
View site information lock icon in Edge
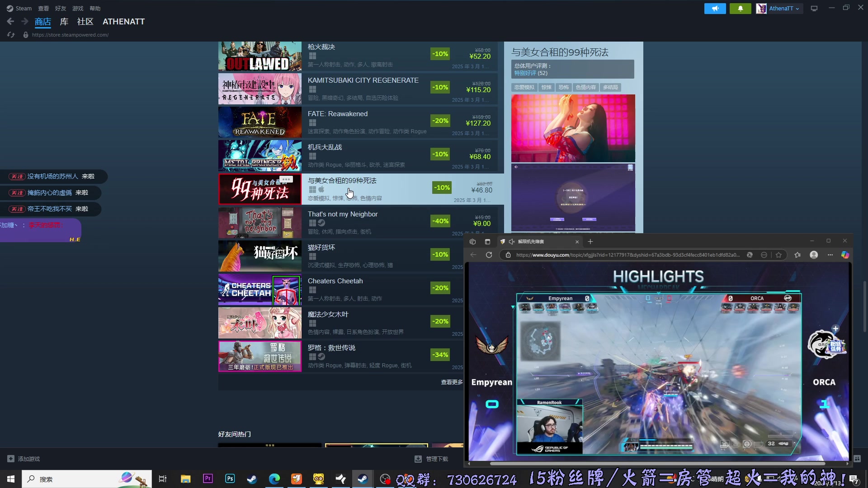coord(508,255)
